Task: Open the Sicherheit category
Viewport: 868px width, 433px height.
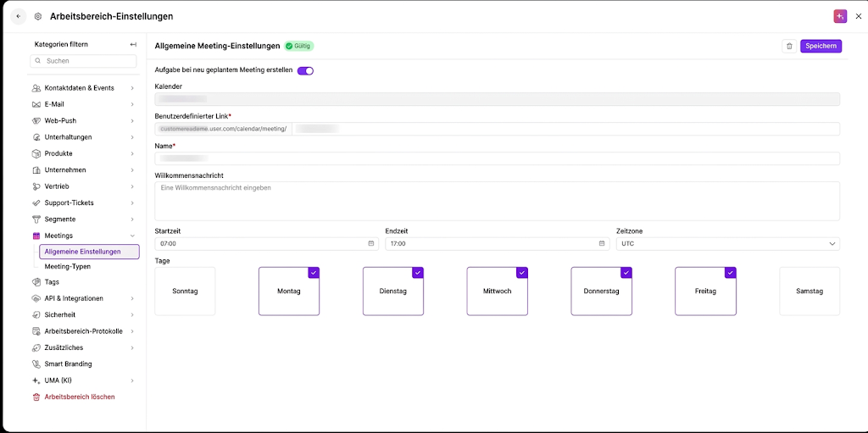Action: pos(83,314)
